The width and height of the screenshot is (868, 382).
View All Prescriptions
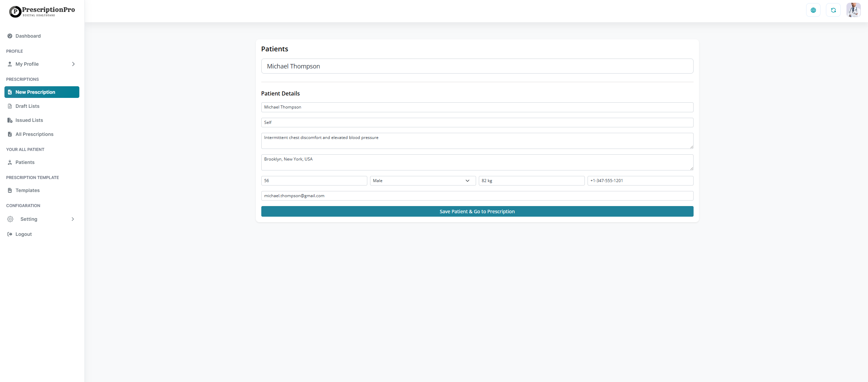point(34,134)
